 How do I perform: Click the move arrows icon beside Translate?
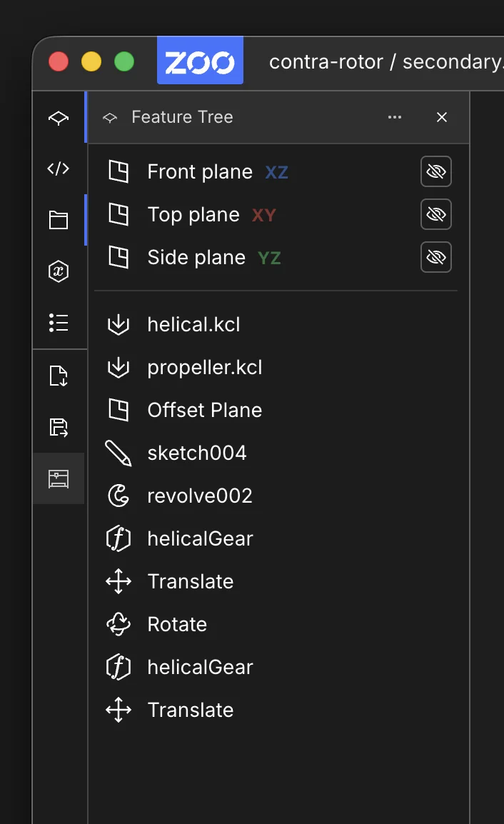coord(119,581)
